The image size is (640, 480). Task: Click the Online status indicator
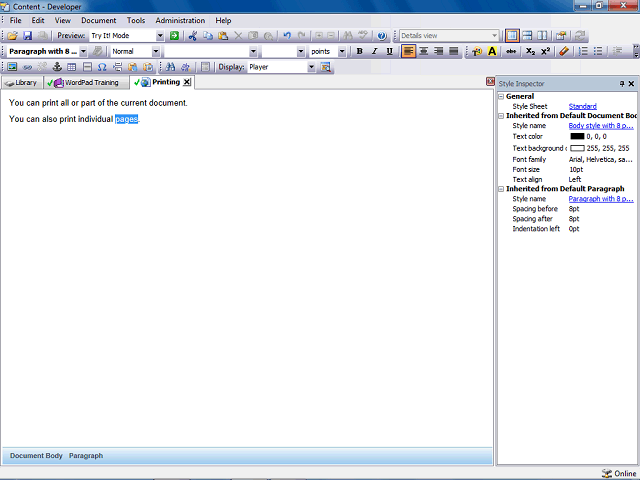pyautogui.click(x=619, y=473)
